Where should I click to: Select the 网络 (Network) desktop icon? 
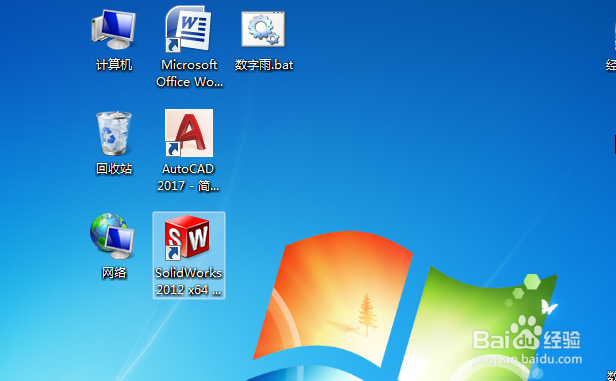(x=113, y=236)
